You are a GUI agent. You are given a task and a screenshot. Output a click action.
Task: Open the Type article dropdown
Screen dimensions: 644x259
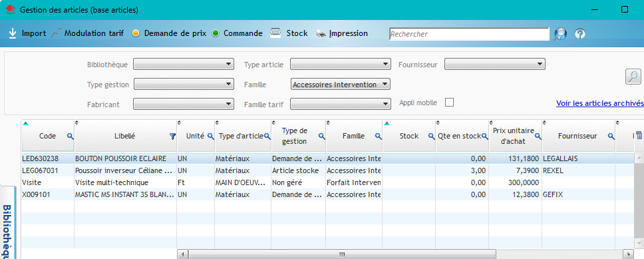click(x=340, y=64)
